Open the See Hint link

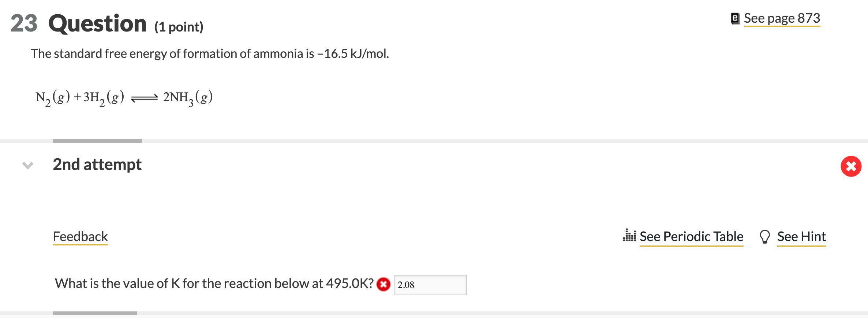801,237
